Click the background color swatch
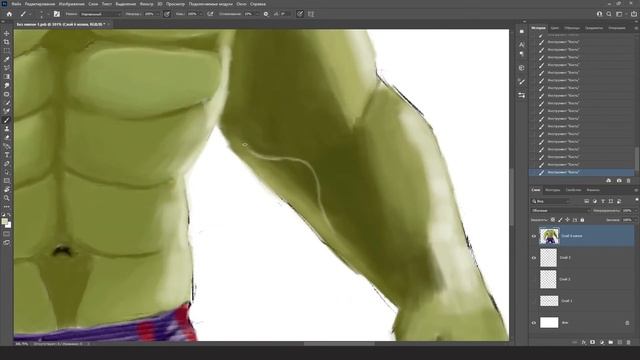This screenshot has height=360, width=640. click(9, 225)
